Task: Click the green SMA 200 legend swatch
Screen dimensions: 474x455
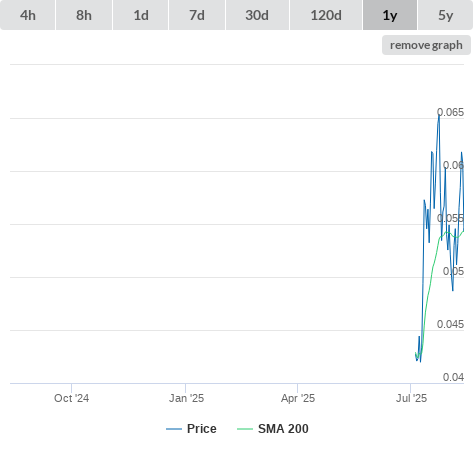Action: coord(245,429)
